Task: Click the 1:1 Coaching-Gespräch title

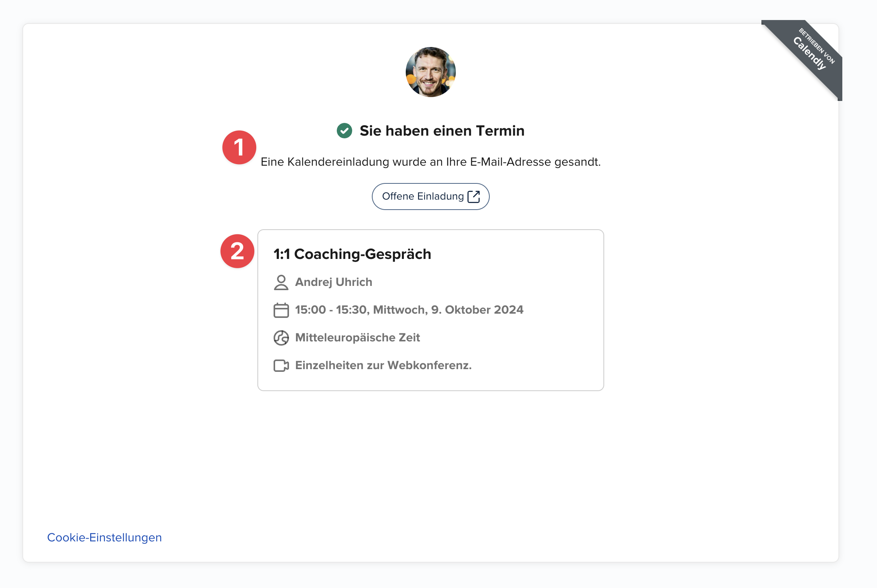Action: (x=352, y=254)
